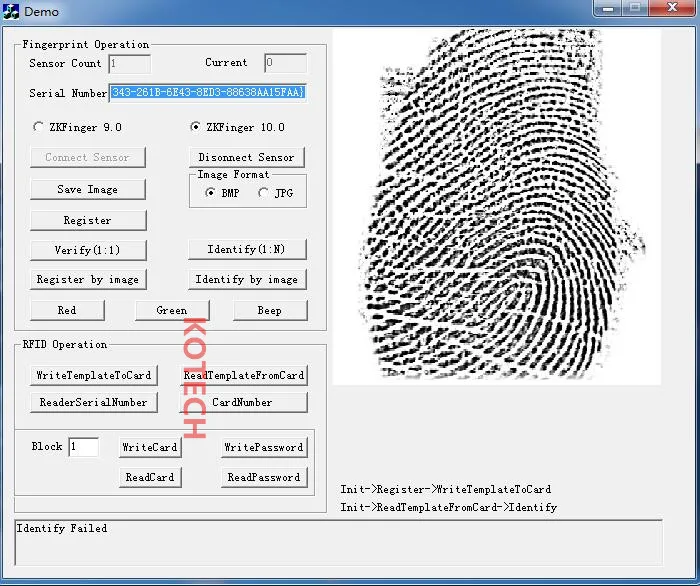
Task: Click the Register button
Action: pos(88,220)
